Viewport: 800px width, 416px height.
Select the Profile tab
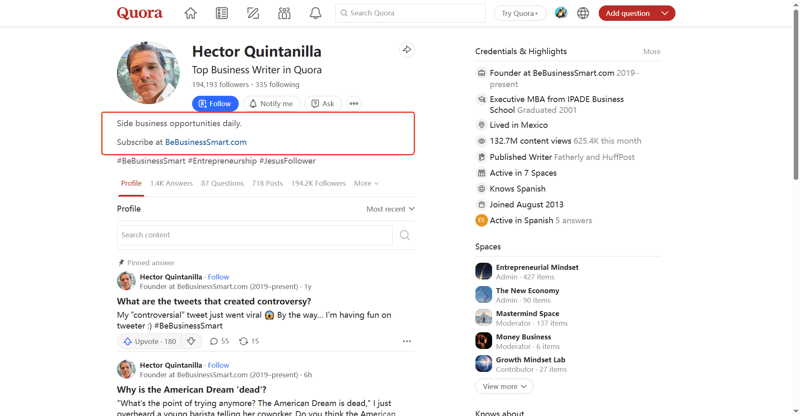click(x=131, y=183)
